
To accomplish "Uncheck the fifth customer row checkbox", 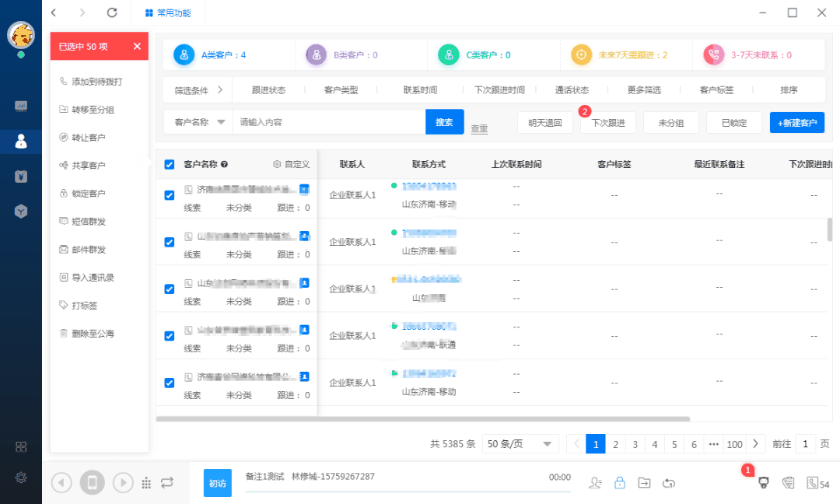I will coord(170,383).
